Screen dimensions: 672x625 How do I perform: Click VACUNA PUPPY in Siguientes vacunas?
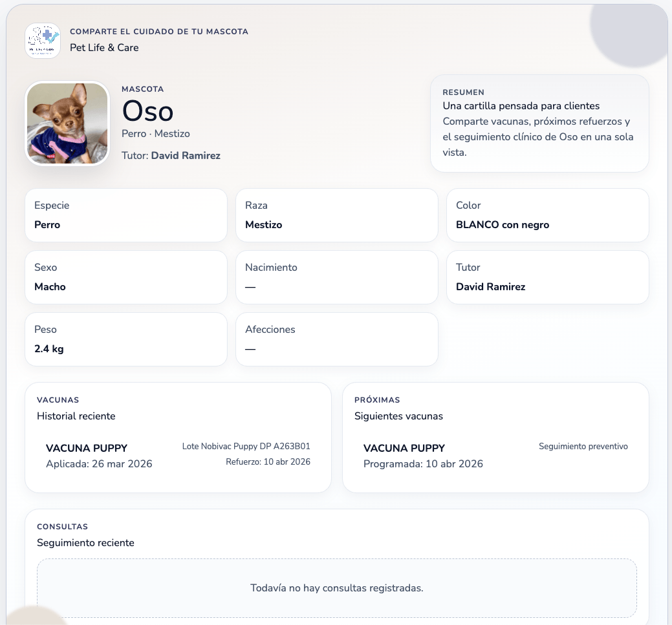coord(404,449)
